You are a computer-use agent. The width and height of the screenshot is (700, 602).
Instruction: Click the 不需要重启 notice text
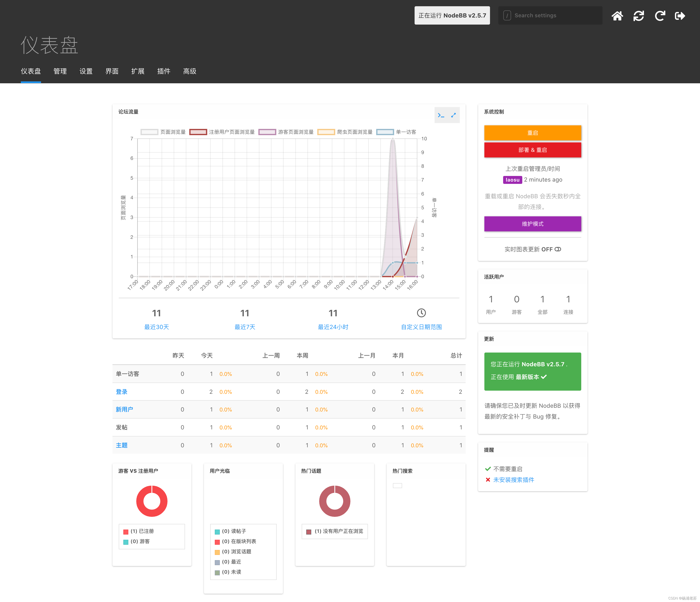tap(507, 469)
